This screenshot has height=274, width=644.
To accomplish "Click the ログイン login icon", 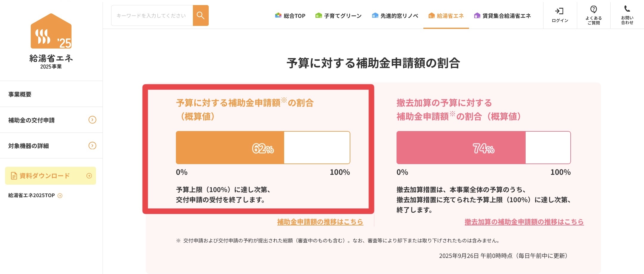I will [x=559, y=11].
